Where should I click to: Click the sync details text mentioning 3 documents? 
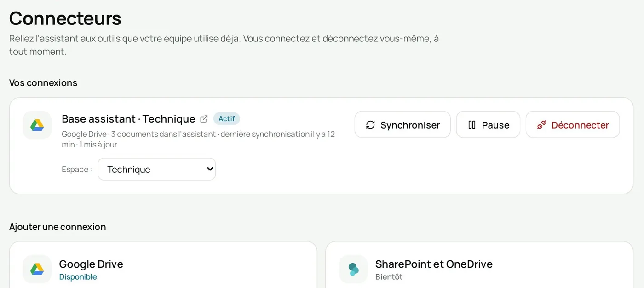(198, 139)
